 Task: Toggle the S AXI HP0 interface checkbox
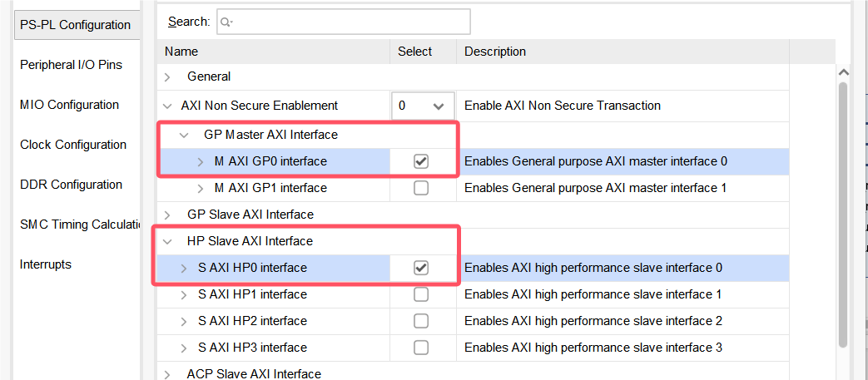coord(421,268)
